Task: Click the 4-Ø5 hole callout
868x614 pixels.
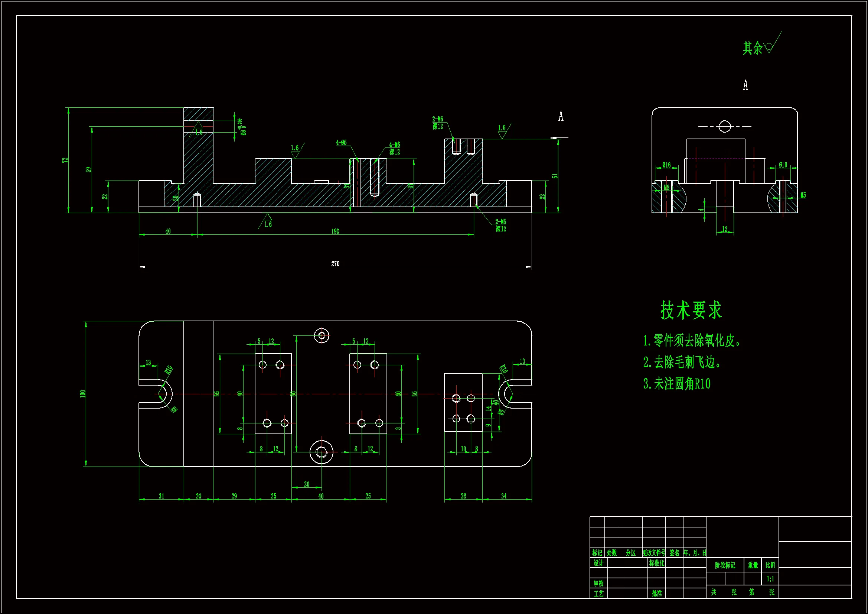Action: [341, 143]
